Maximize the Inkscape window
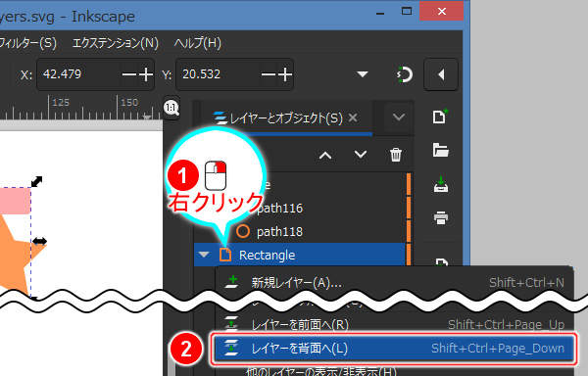Screen dimensions: 588x376 click(407, 11)
